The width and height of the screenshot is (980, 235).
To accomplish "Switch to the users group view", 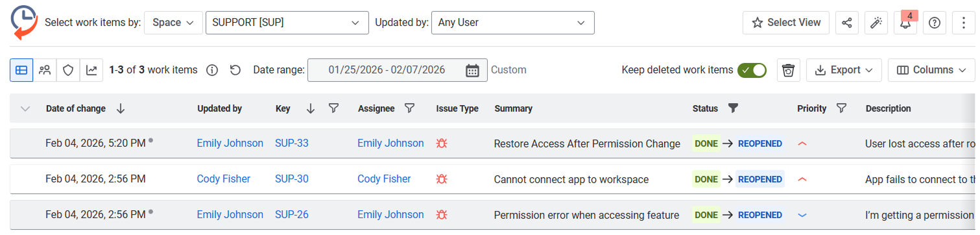I will tap(45, 70).
